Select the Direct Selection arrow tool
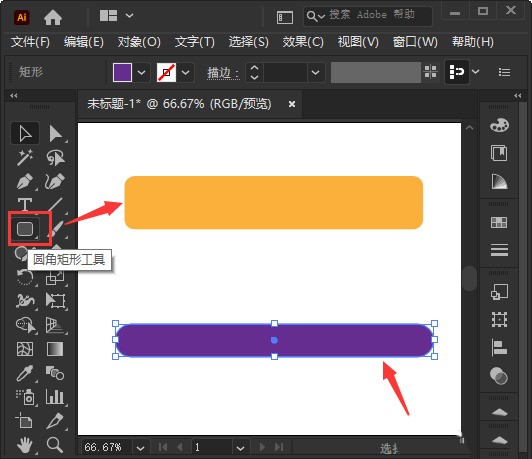The width and height of the screenshot is (532, 459). pyautogui.click(x=55, y=133)
